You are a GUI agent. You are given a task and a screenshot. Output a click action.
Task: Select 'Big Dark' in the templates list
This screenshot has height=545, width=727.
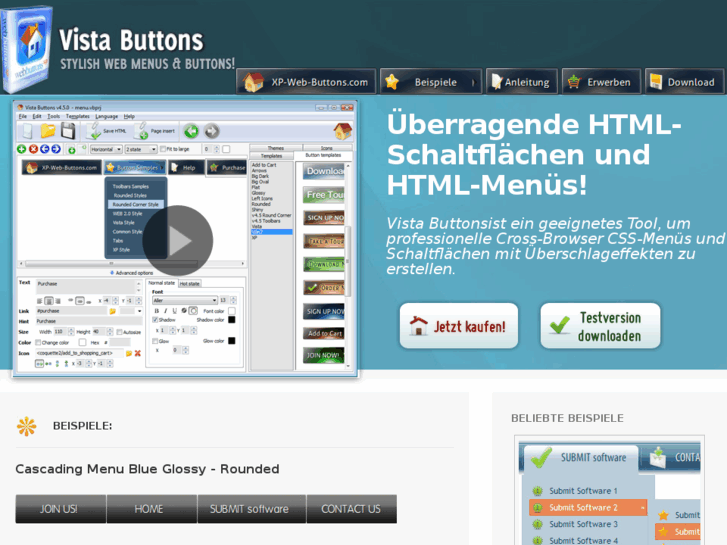tap(261, 176)
